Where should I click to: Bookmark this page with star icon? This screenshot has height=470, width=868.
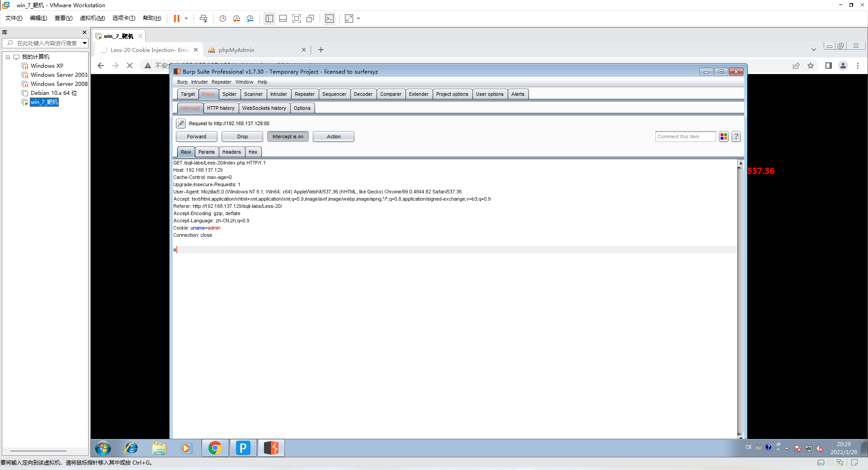(811, 66)
